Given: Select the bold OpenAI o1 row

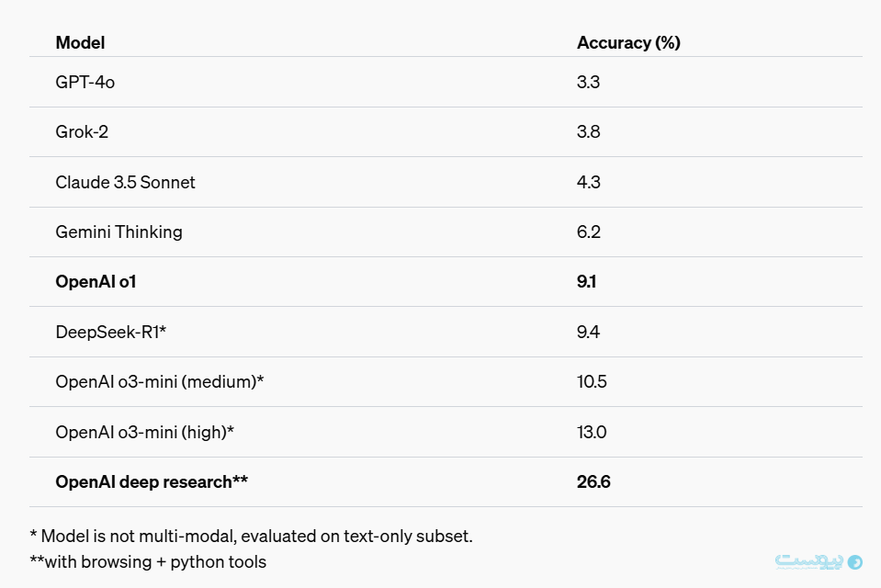Looking at the screenshot, I should [446, 282].
